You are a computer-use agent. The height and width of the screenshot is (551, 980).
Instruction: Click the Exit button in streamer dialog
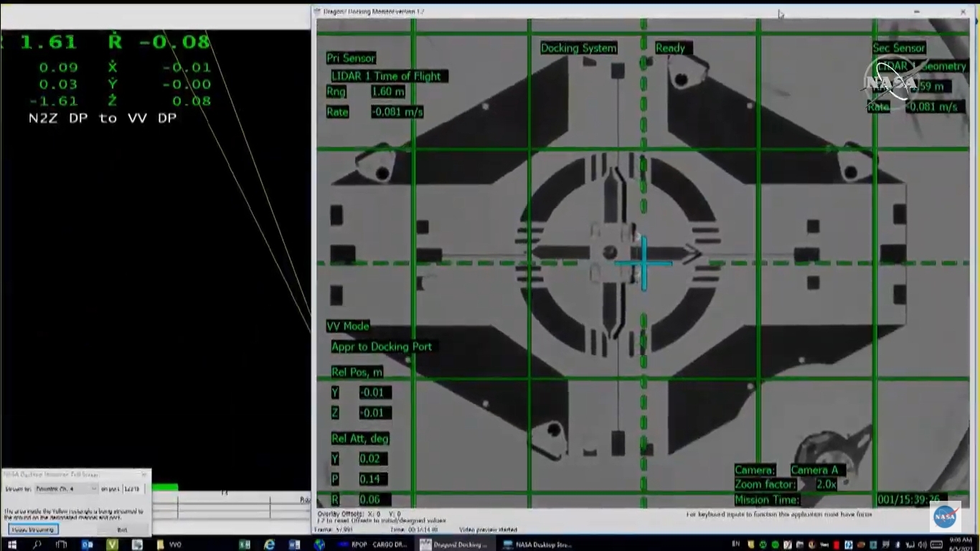[122, 529]
